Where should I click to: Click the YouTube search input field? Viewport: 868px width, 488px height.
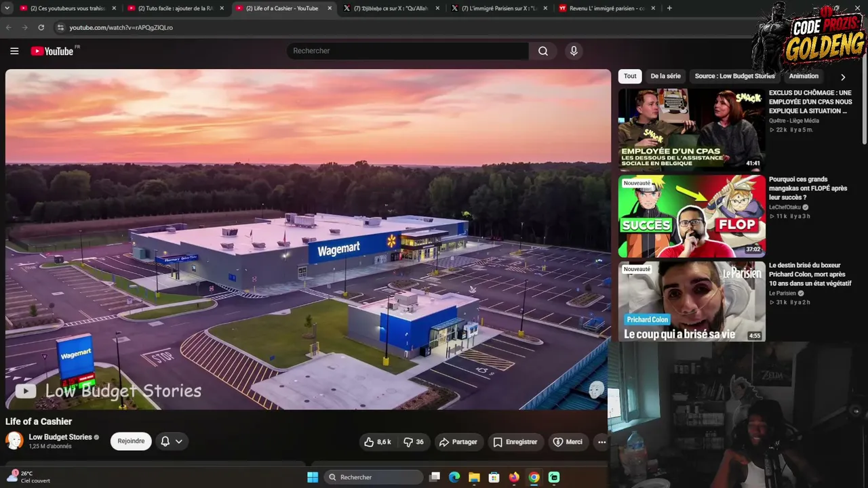(408, 51)
